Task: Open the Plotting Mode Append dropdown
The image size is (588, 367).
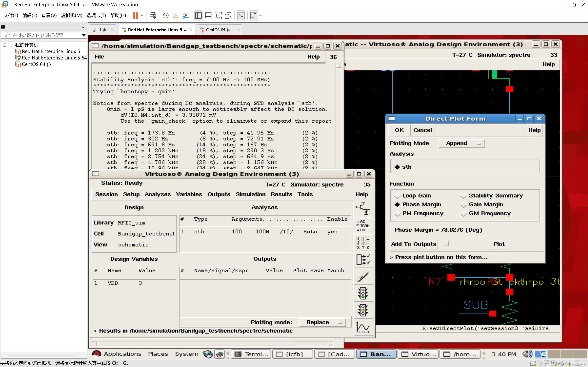Action: coord(461,143)
